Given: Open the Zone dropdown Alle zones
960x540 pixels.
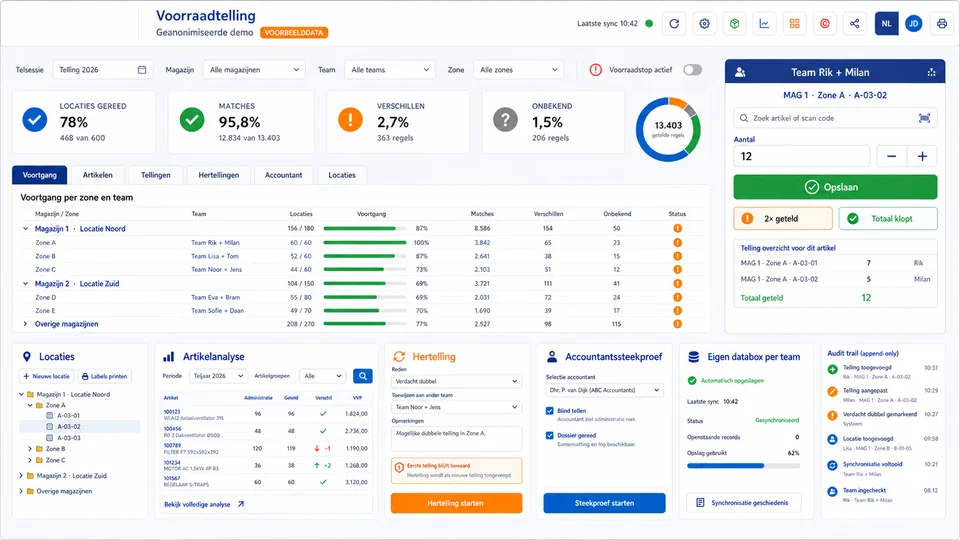Looking at the screenshot, I should coord(519,70).
